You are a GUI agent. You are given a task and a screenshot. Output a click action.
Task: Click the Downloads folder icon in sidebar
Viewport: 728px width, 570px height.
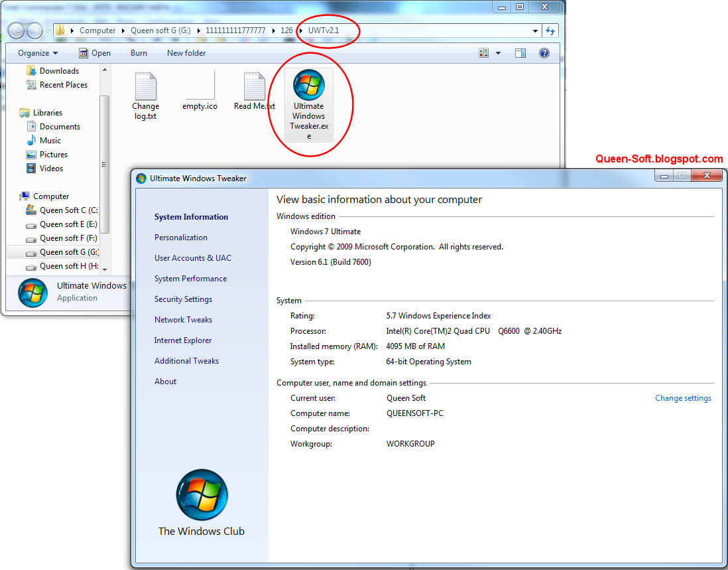pyautogui.click(x=31, y=70)
